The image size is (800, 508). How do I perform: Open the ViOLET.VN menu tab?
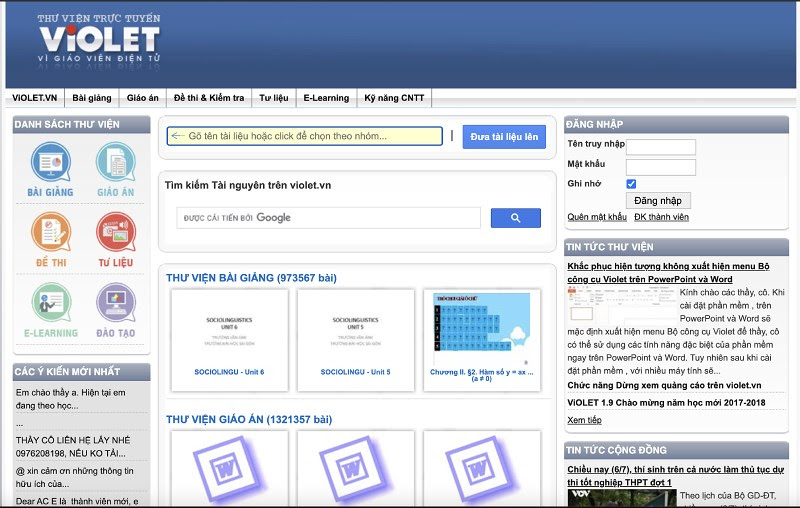click(x=35, y=98)
